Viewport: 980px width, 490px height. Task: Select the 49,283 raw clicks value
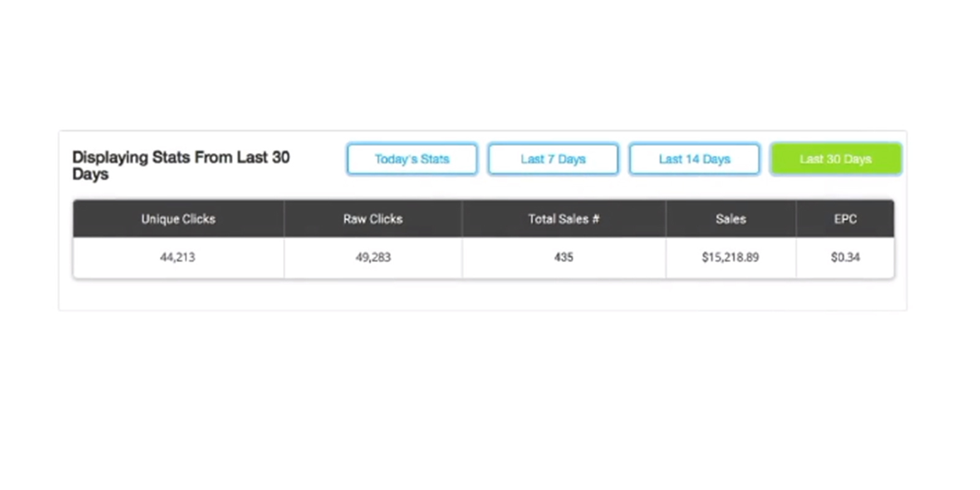373,257
